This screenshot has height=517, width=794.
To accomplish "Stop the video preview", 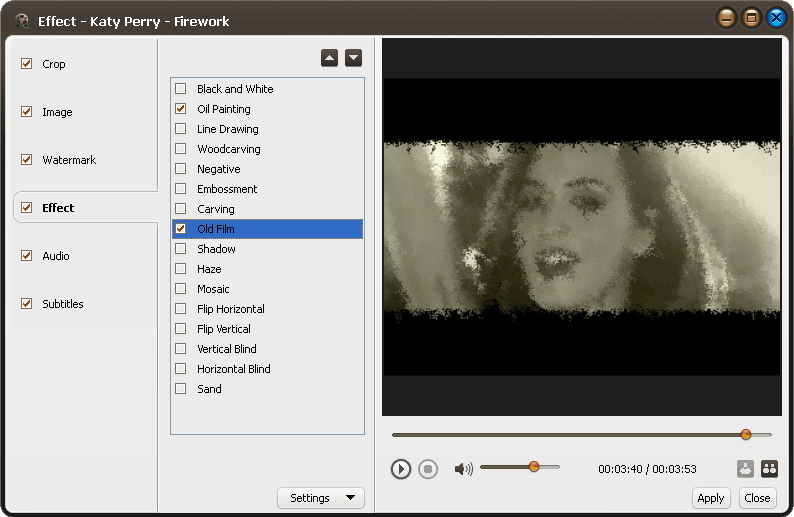I will [x=428, y=469].
